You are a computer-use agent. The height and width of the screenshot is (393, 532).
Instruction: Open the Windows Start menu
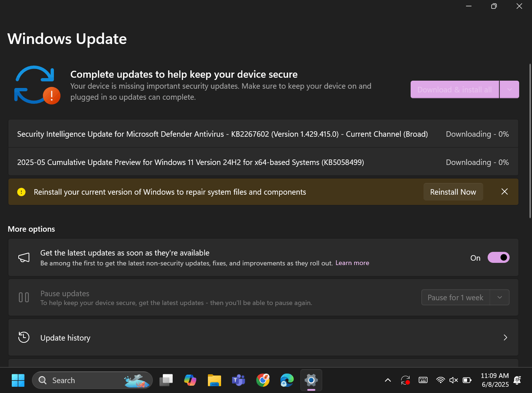tap(18, 380)
